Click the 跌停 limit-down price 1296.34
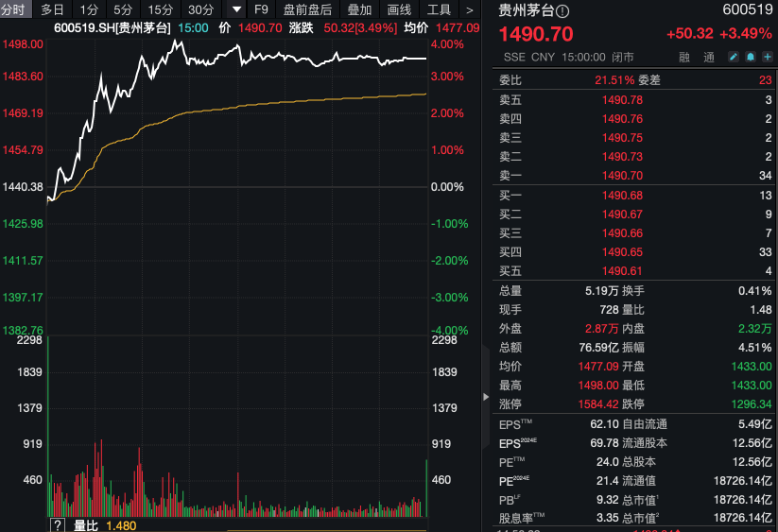The height and width of the screenshot is (532, 778). [752, 403]
